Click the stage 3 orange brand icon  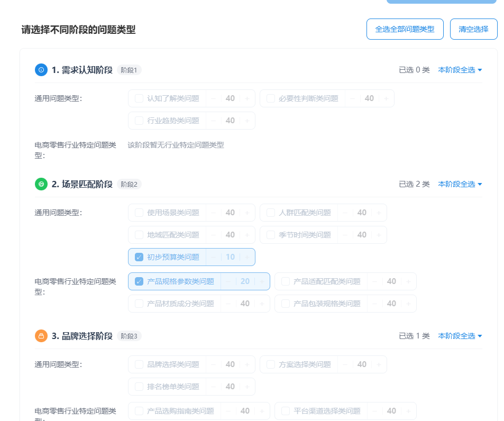[x=41, y=336]
